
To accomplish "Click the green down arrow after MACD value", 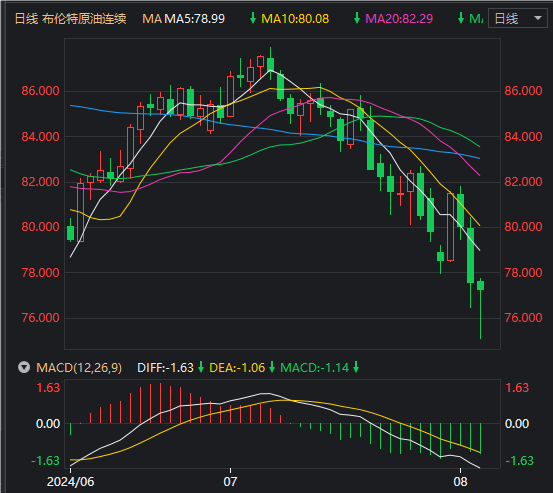I will (356, 367).
